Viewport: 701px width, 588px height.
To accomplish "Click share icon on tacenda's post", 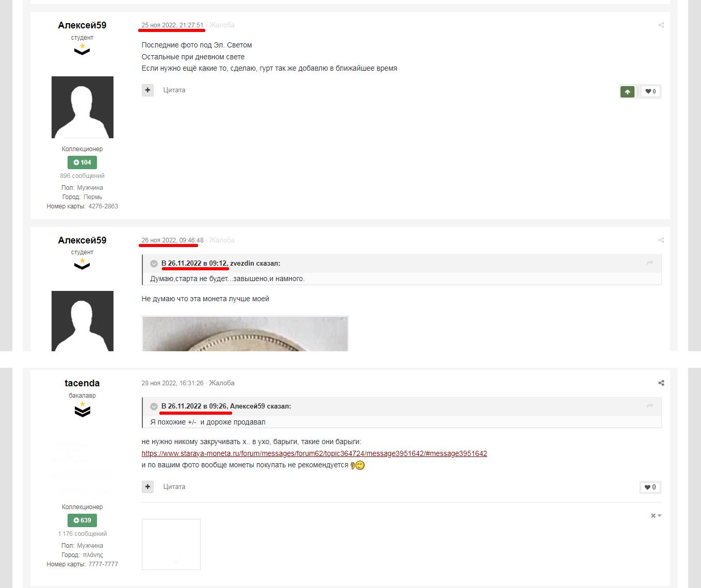I will (661, 383).
